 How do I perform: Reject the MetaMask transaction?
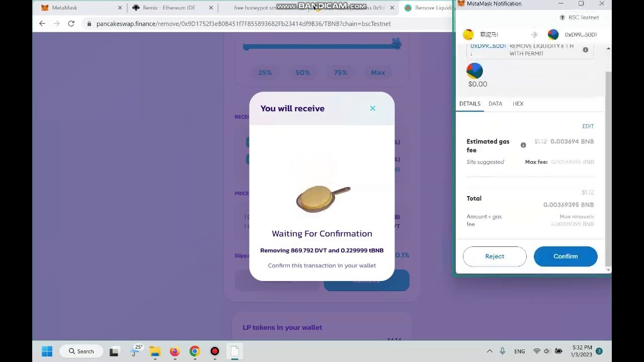[x=495, y=256]
